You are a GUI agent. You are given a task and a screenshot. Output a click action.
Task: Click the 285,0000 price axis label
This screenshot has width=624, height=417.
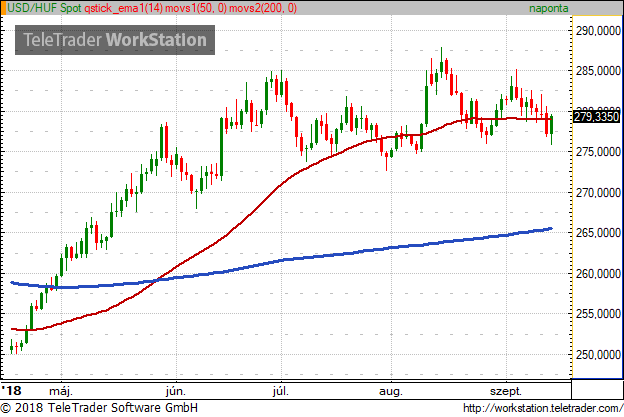coord(598,71)
